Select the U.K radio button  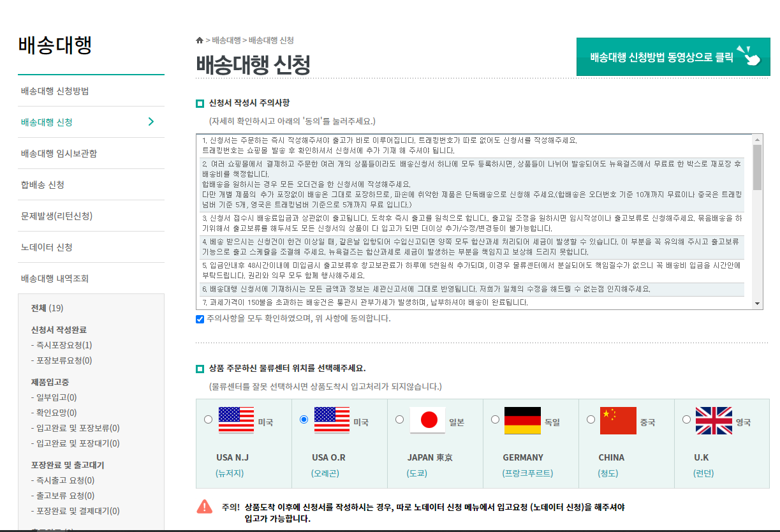(686, 419)
